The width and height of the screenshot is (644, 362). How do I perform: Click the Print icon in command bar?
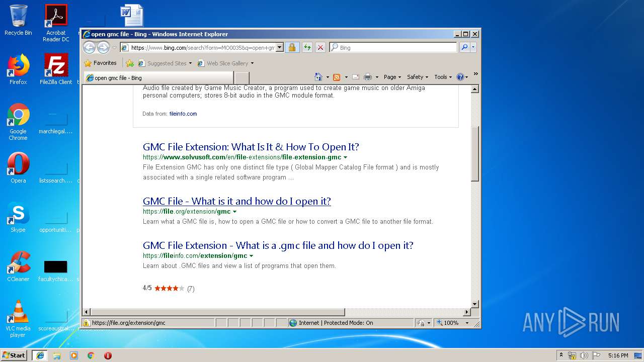(368, 77)
